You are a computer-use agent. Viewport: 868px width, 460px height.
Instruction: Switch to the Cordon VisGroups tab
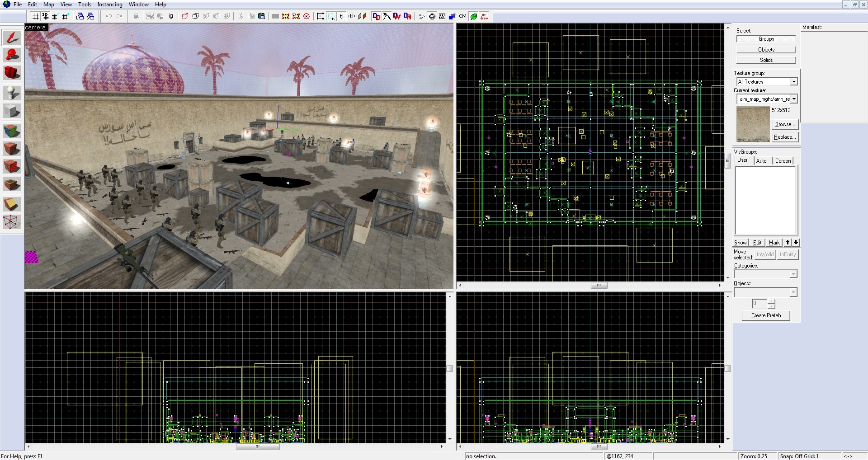click(x=783, y=161)
